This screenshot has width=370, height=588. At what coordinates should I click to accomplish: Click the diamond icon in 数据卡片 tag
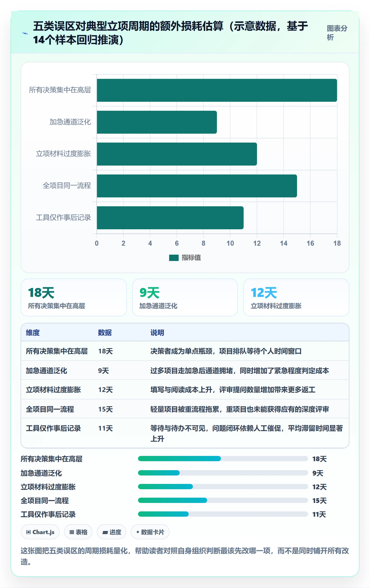[138, 532]
